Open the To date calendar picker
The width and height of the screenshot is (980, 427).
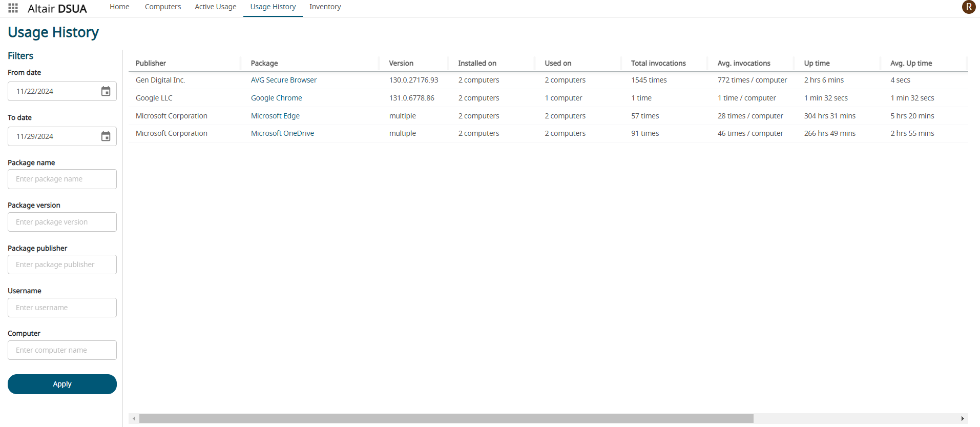pyautogui.click(x=106, y=136)
